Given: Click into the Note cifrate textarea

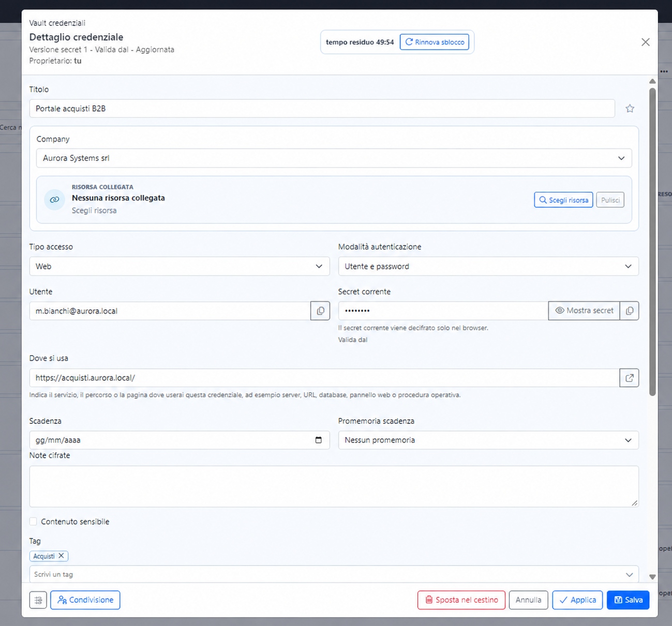Looking at the screenshot, I should click(334, 486).
